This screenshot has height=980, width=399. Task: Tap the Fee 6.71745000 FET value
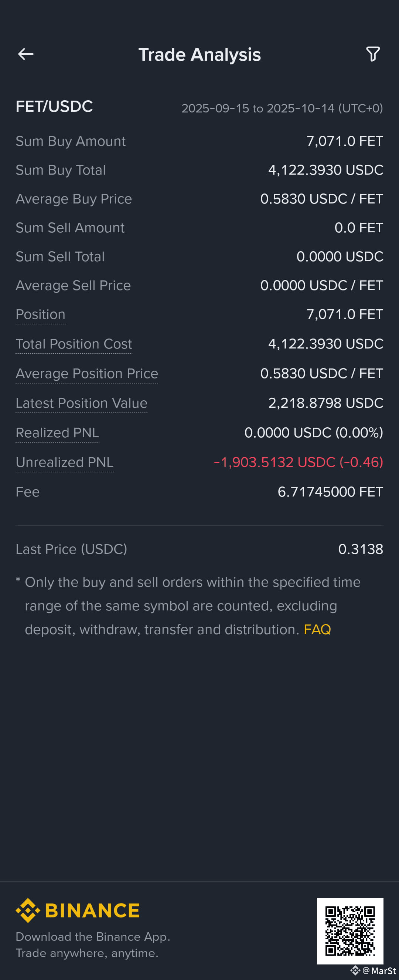pos(330,492)
